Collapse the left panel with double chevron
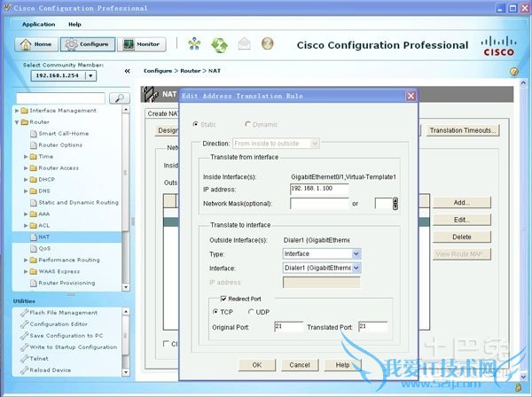 click(127, 71)
